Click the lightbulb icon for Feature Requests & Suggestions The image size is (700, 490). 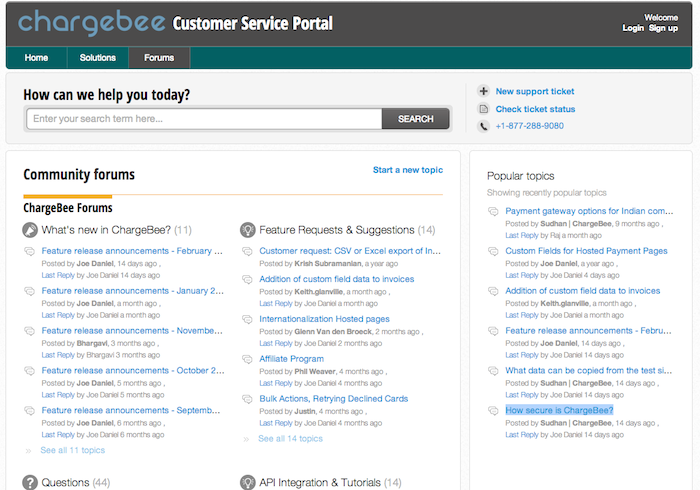248,230
